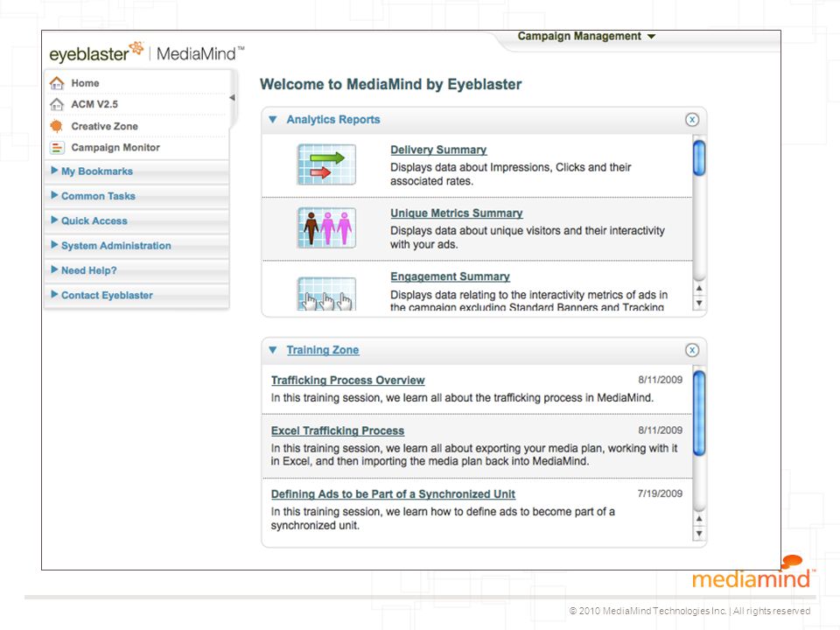840x630 pixels.
Task: Open the Unique Metrics Summary link
Action: (457, 213)
